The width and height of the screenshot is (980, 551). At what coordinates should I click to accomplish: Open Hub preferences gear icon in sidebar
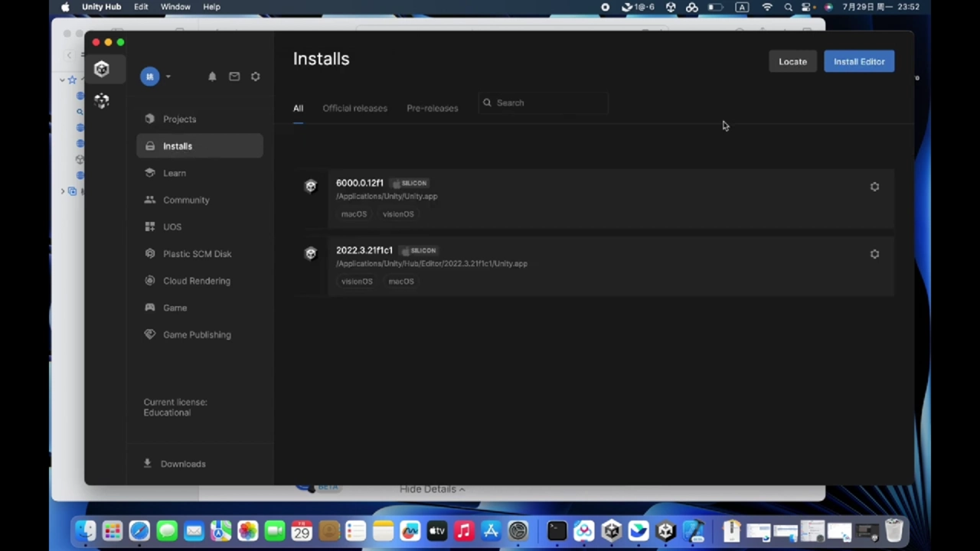(256, 77)
